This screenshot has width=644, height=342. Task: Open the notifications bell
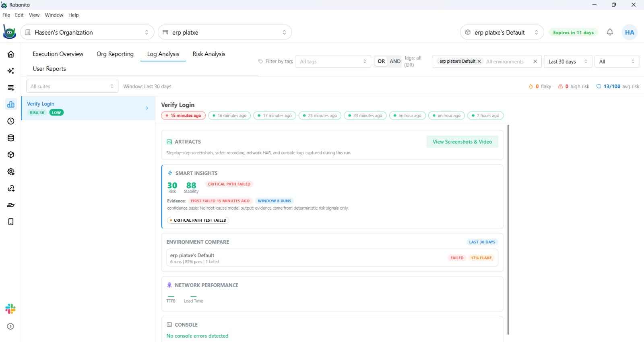pos(610,32)
